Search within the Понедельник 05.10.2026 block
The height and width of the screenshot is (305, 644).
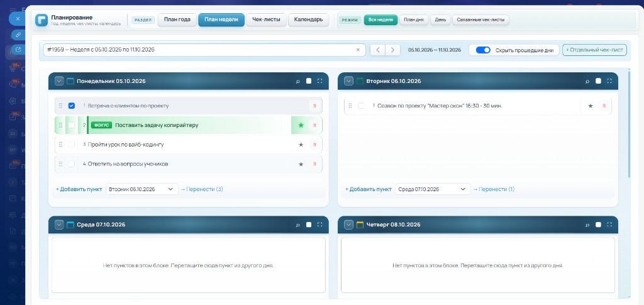[298, 81]
